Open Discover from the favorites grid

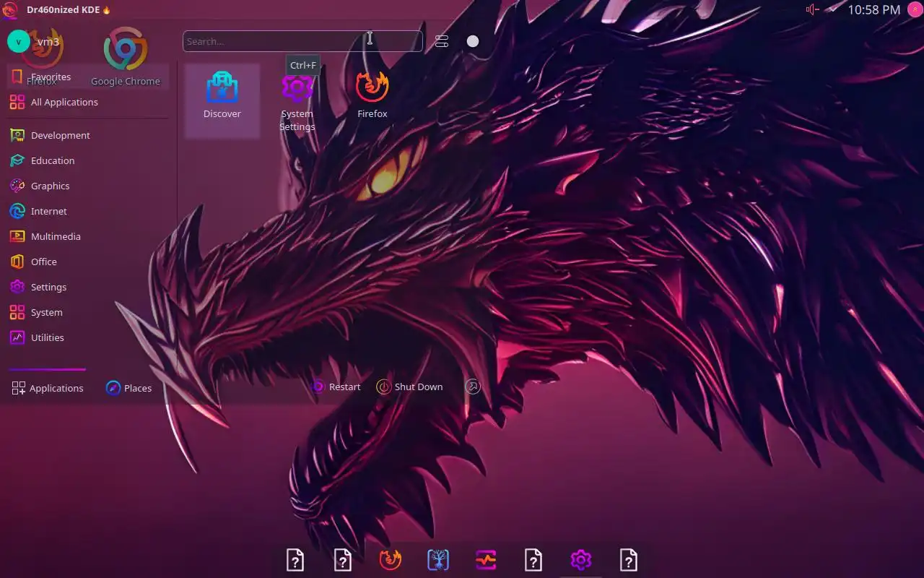coord(222,100)
